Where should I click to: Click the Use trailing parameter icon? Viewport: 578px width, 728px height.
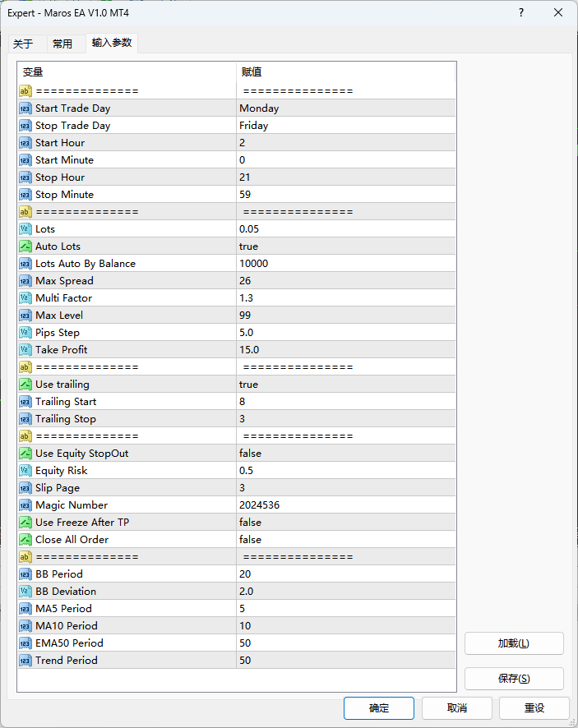[x=25, y=385]
